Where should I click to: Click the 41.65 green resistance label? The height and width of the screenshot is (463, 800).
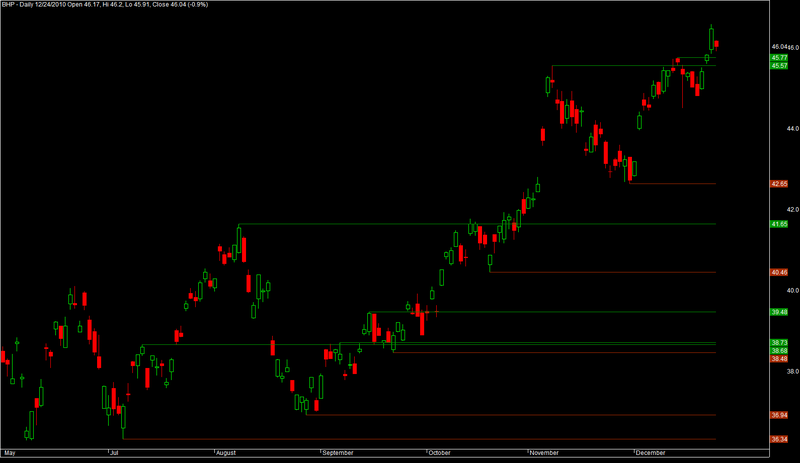click(779, 224)
